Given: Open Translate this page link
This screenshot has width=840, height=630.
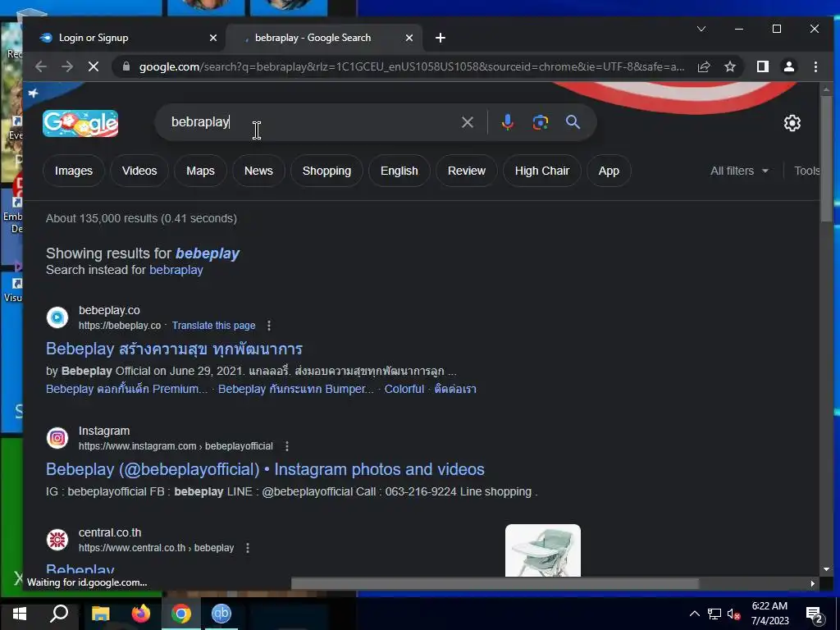Looking at the screenshot, I should point(214,326).
